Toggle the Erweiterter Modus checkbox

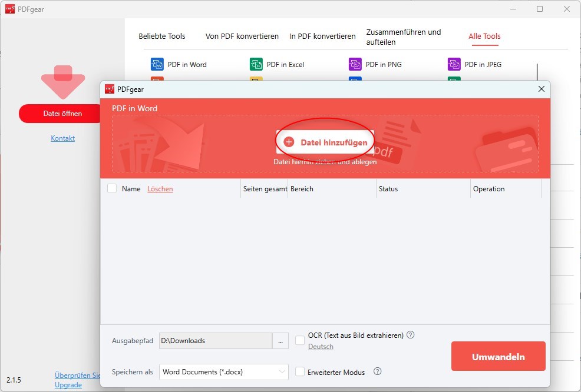300,371
